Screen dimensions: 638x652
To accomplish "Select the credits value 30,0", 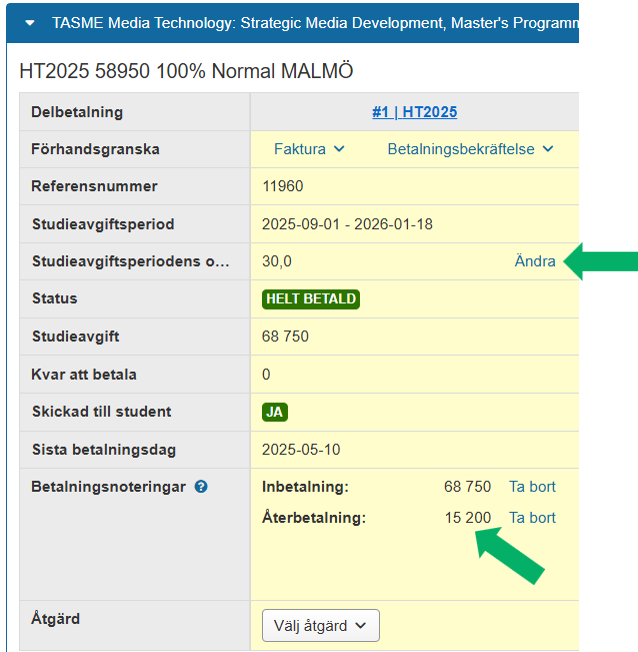I will tap(277, 261).
